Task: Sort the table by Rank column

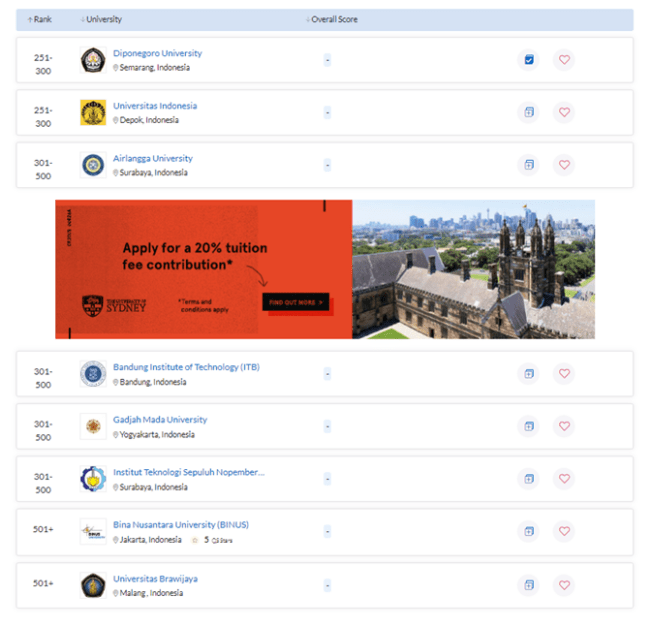Action: click(41, 20)
